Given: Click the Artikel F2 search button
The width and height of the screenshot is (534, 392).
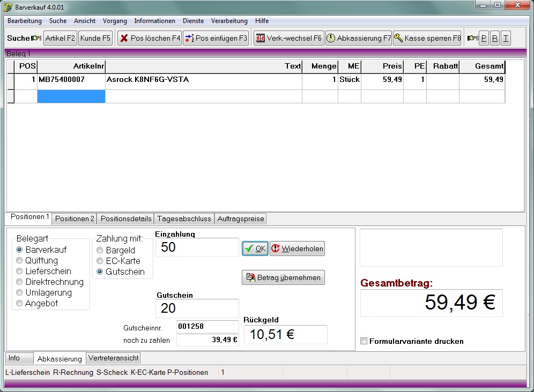Looking at the screenshot, I should (60, 39).
